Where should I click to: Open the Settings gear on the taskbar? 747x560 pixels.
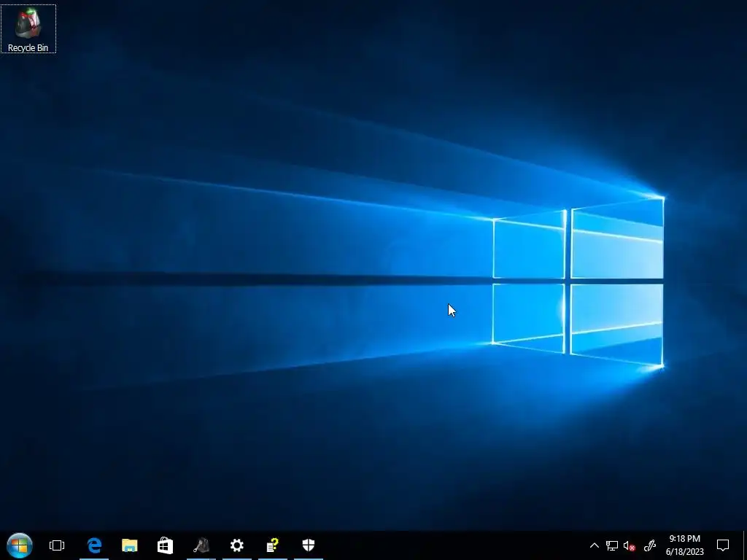click(237, 545)
